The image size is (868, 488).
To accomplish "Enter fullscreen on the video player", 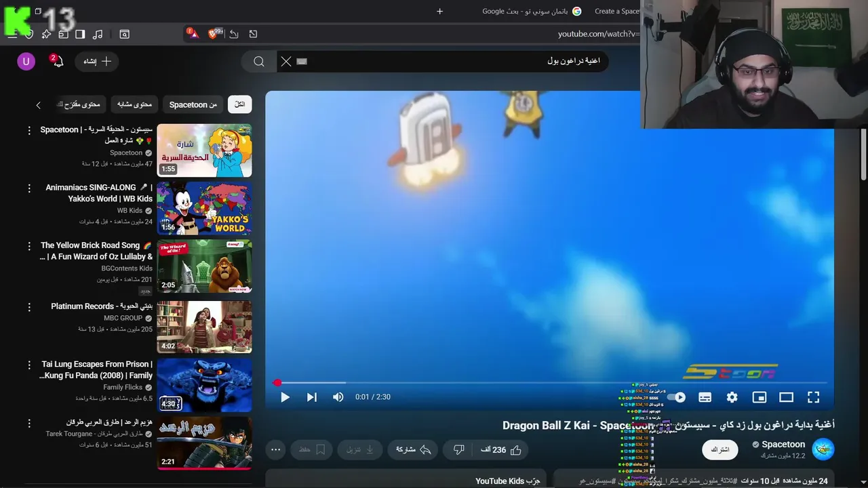I will tap(813, 397).
